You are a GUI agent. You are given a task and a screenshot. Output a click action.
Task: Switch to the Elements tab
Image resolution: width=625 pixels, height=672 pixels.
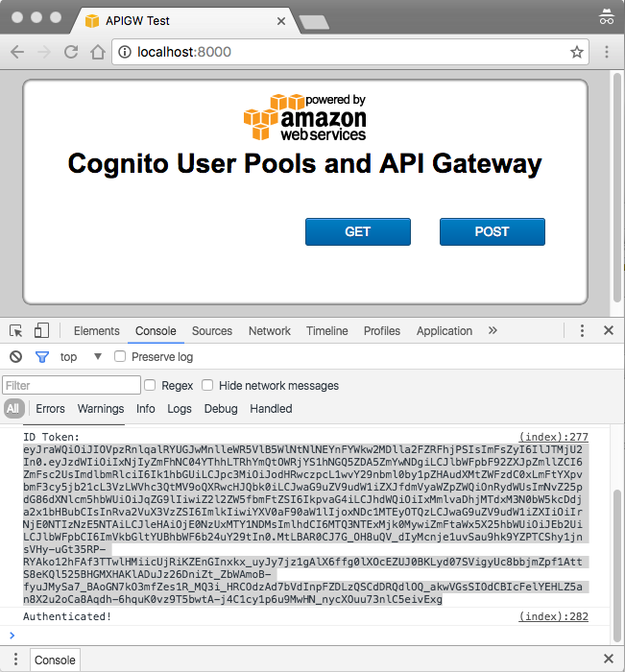[96, 331]
